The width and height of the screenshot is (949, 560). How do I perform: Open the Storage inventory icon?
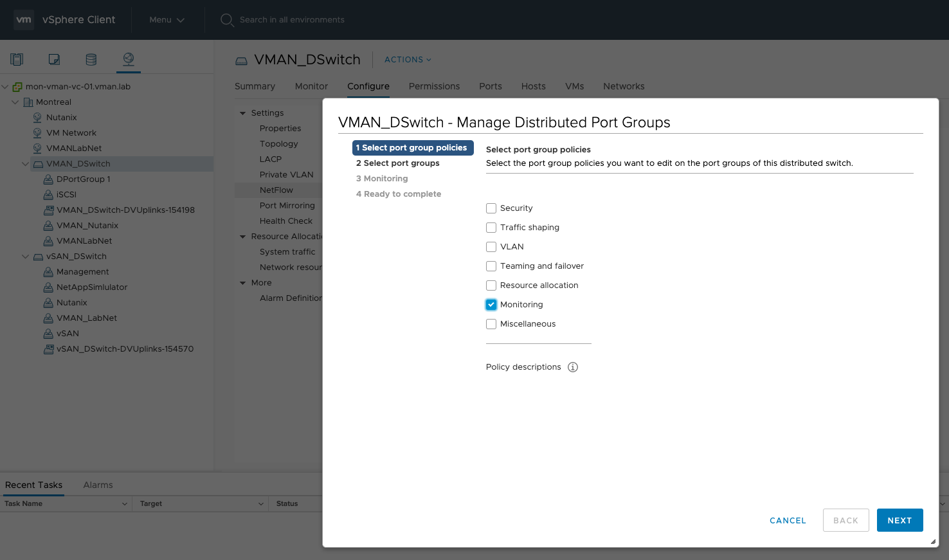pos(91,60)
